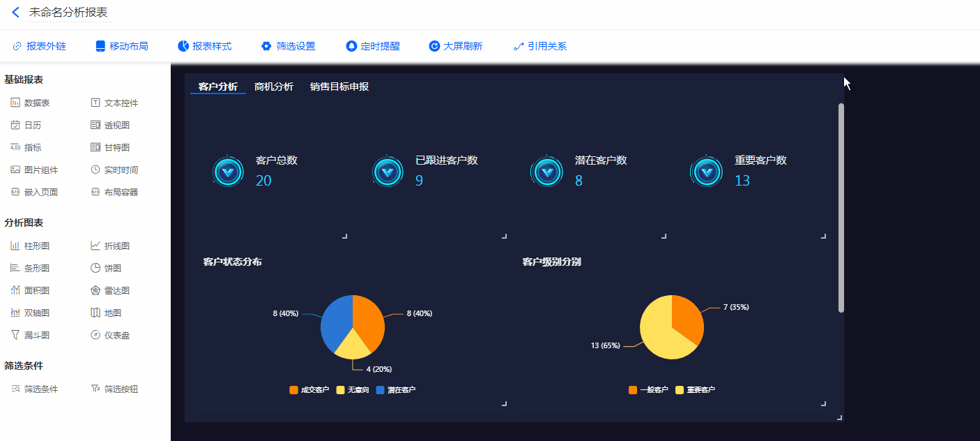Click the back arrow beside report title
This screenshot has height=441, width=980.
coord(15,13)
